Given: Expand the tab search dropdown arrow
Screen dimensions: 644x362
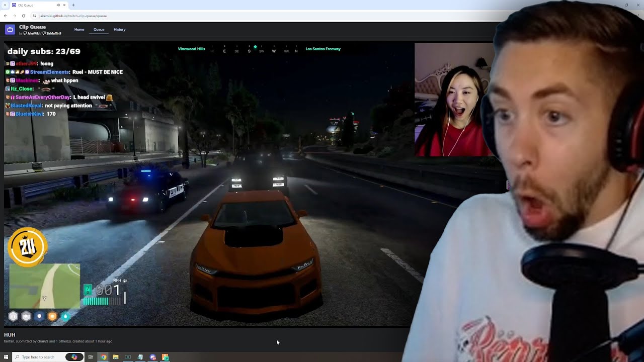Looking at the screenshot, I should (5, 5).
